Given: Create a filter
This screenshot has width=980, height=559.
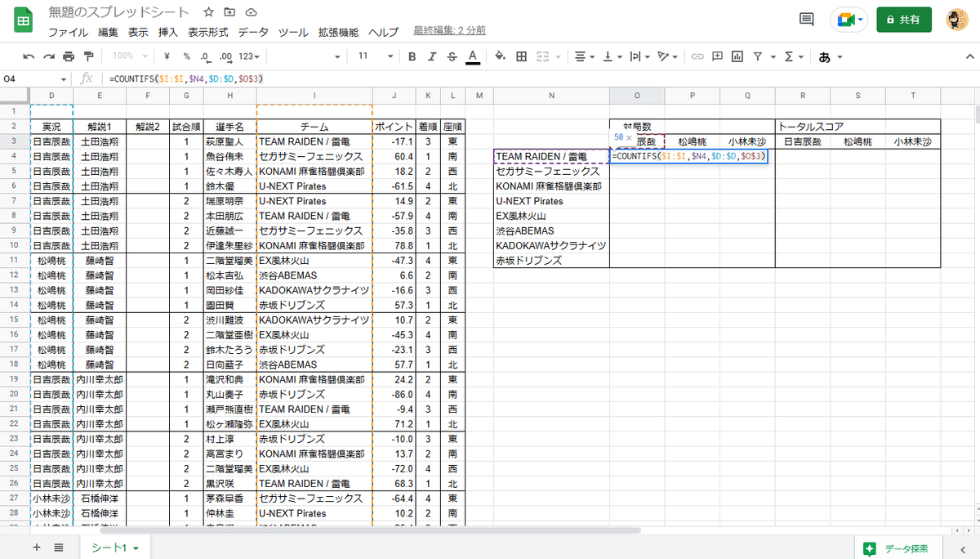Looking at the screenshot, I should click(x=758, y=56).
